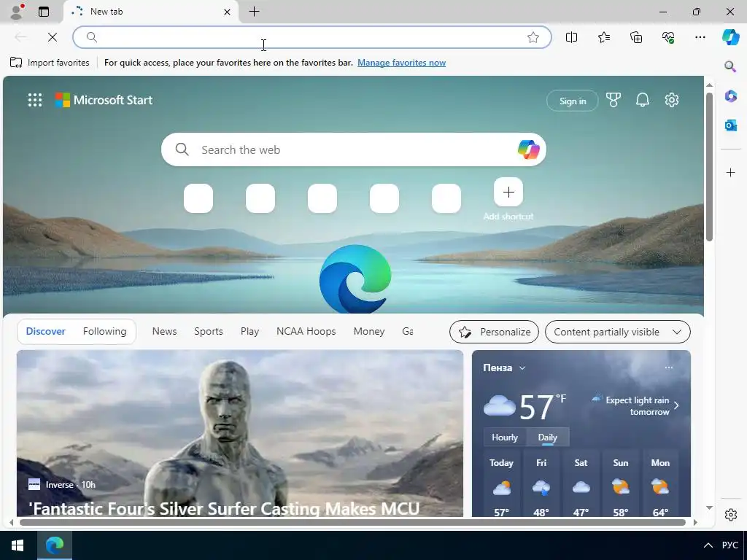Open notifications bell icon

642,100
